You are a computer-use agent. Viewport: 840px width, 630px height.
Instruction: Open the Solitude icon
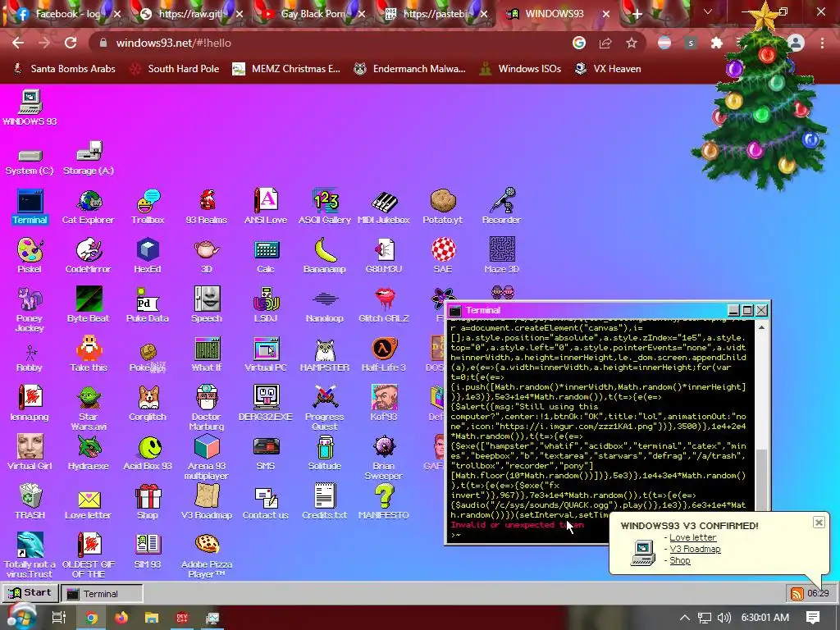pos(325,453)
